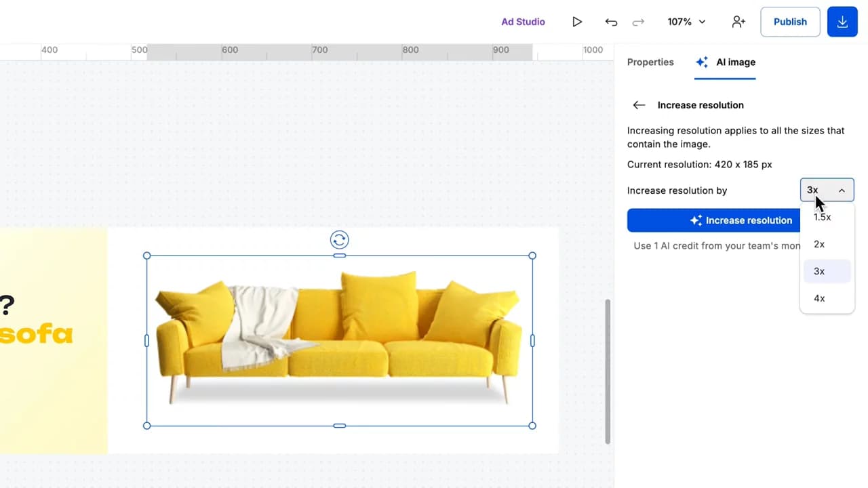Open the add collaborator icon
Image resolution: width=868 pixels, height=488 pixels.
pyautogui.click(x=738, y=22)
